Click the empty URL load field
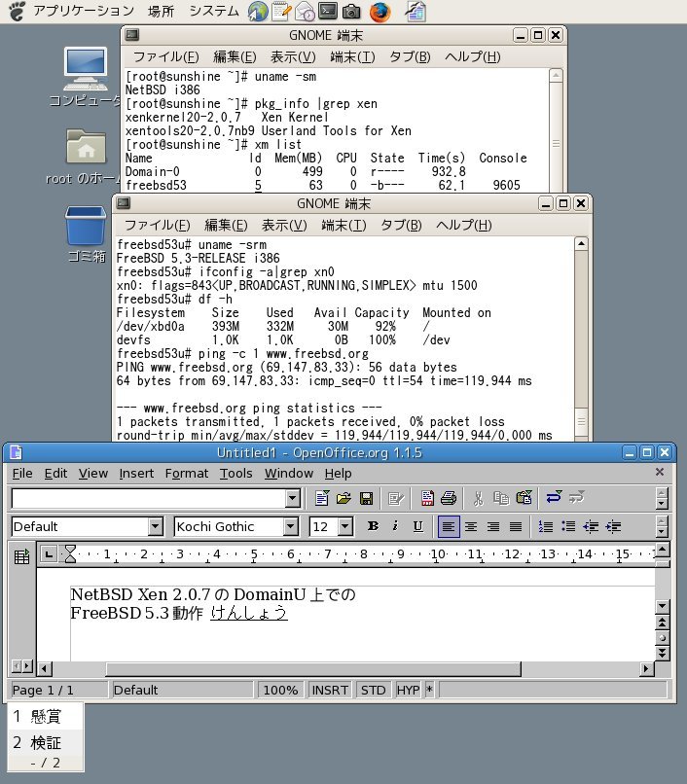This screenshot has width=687, height=784. (x=149, y=498)
